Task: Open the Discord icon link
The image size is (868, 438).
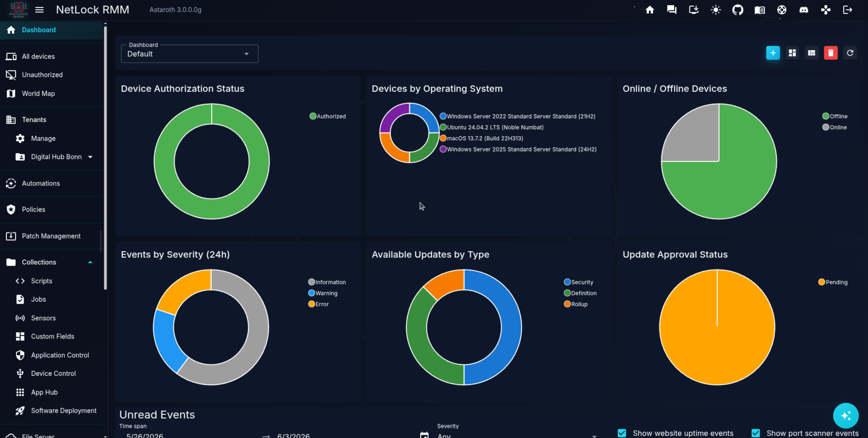Action: pyautogui.click(x=804, y=10)
